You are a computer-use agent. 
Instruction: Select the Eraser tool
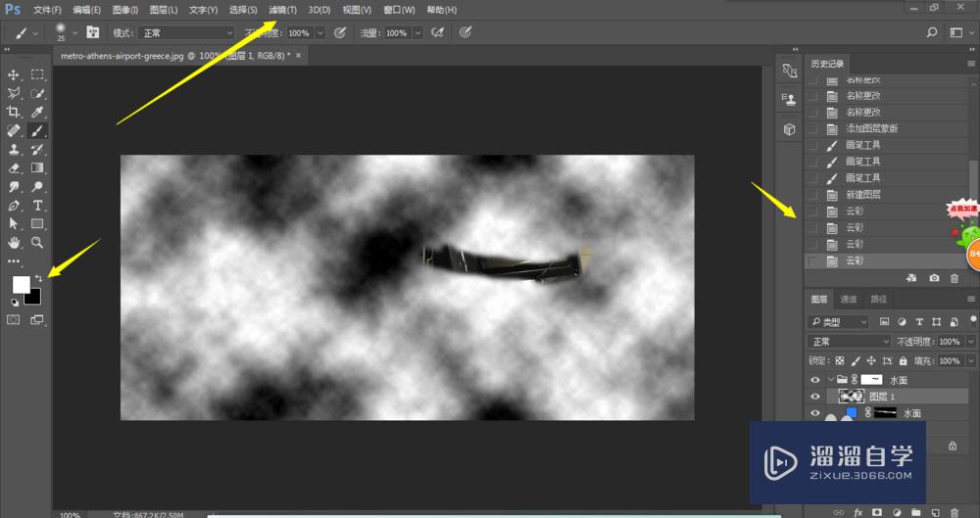pyautogui.click(x=13, y=168)
